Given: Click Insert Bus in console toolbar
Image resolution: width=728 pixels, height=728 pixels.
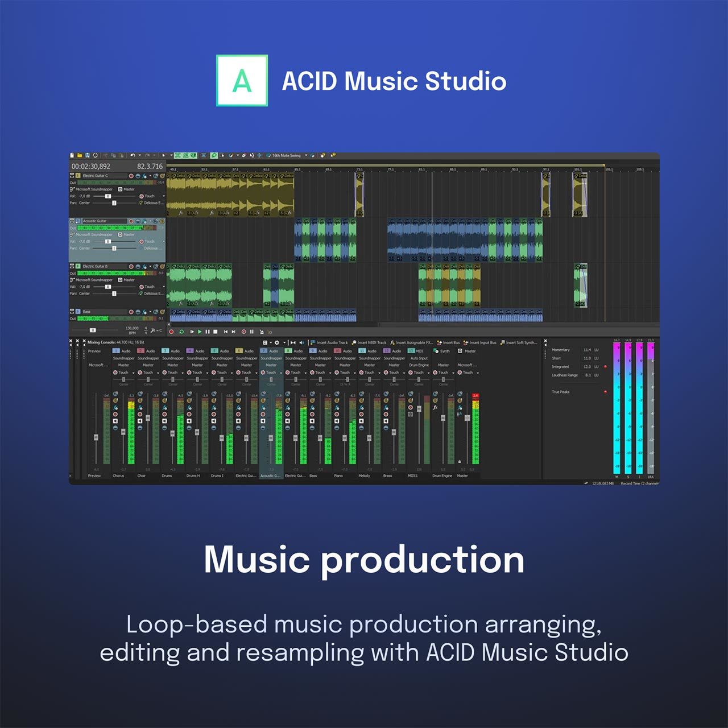Looking at the screenshot, I should point(448,343).
